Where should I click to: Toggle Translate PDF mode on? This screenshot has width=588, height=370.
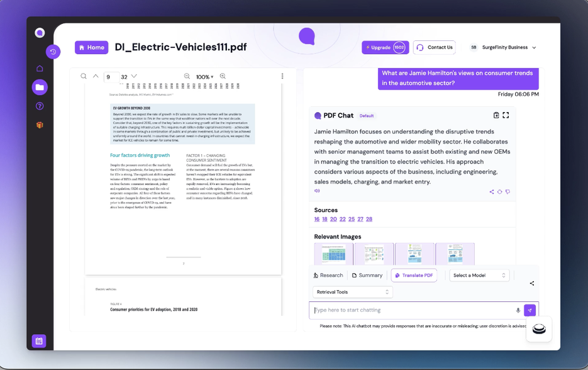coord(413,275)
